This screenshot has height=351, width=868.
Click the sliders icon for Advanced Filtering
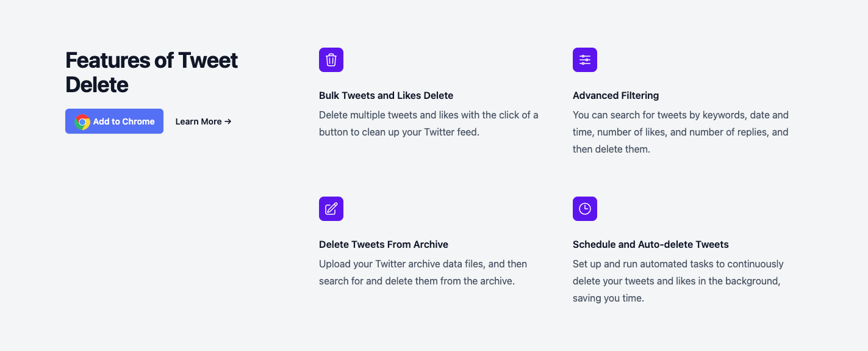(x=585, y=60)
